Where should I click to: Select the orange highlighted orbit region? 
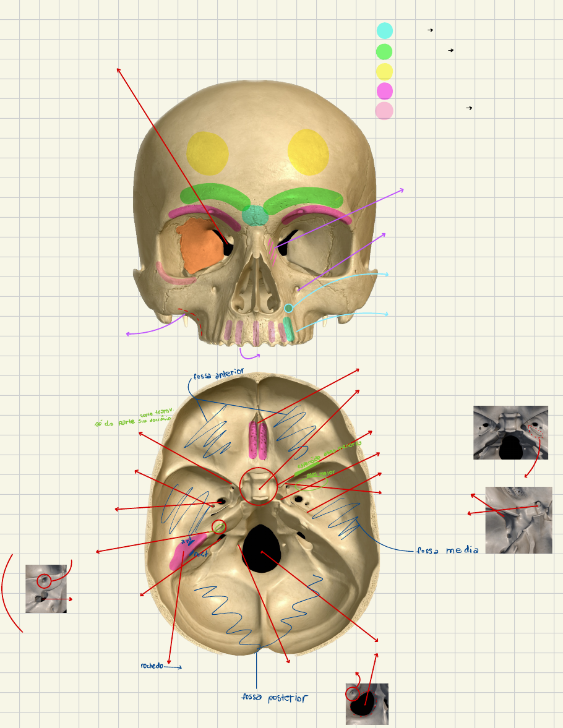pos(198,246)
